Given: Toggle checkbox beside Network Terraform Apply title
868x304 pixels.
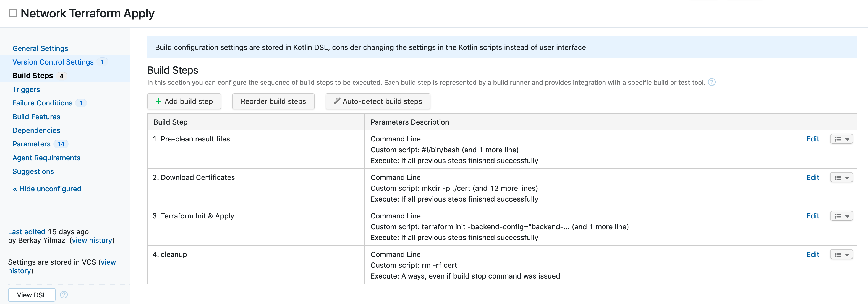Looking at the screenshot, I should tap(13, 13).
